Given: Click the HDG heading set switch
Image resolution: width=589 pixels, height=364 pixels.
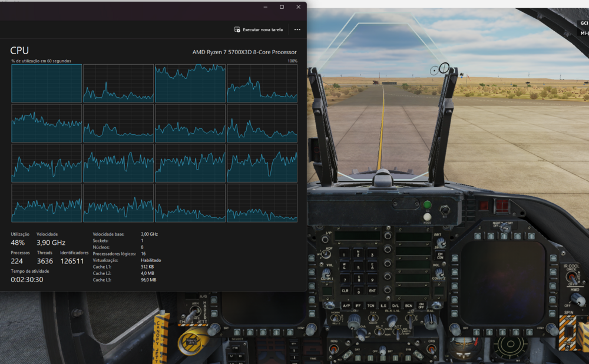Looking at the screenshot, I should coord(333,349).
